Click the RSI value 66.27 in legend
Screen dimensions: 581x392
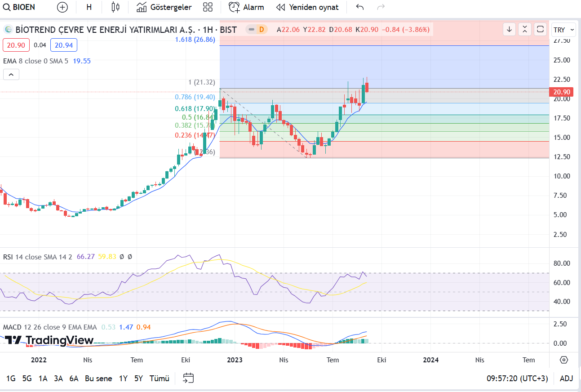pos(86,257)
